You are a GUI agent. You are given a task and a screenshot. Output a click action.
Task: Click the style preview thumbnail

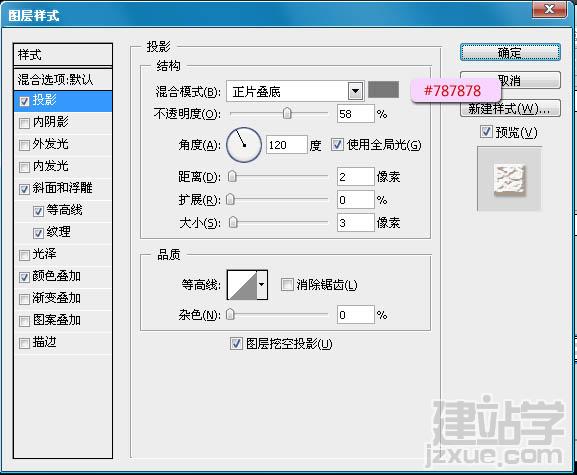(509, 179)
